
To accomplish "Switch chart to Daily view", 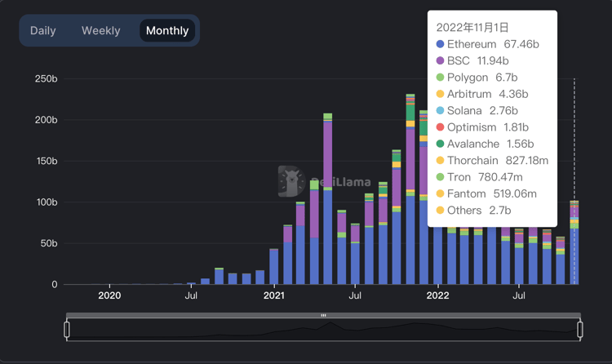I will [43, 30].
